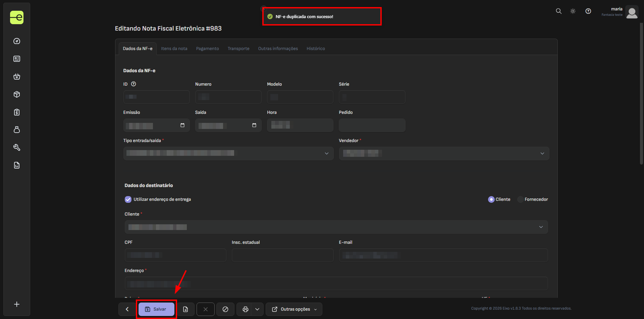This screenshot has width=644, height=319.
Task: Open the wrench tools sidebar icon
Action: (17, 147)
